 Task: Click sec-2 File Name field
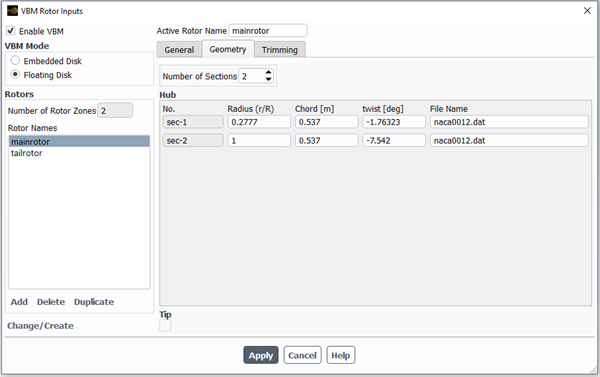509,140
